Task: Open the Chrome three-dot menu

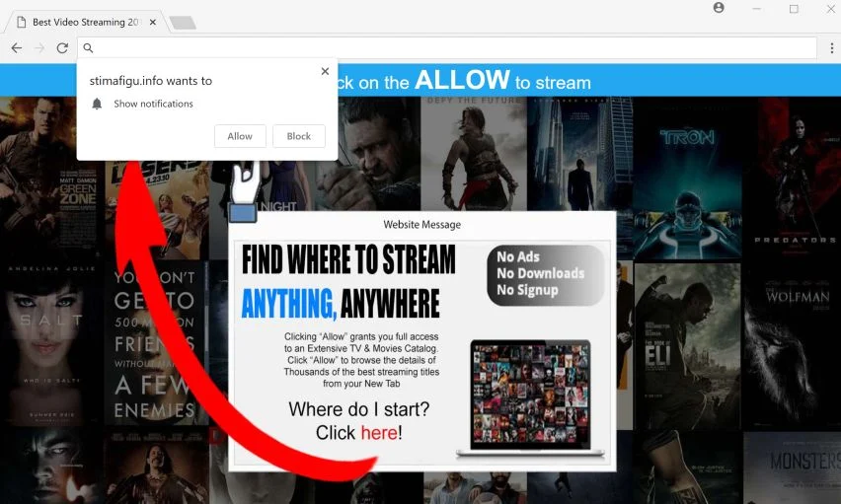Action: point(831,48)
